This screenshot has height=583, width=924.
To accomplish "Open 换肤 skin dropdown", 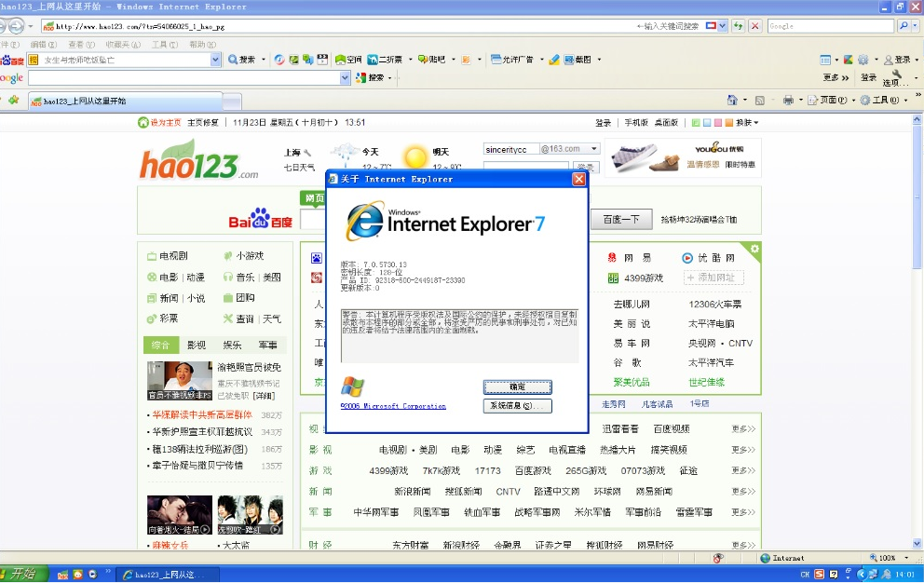I will tap(747, 123).
